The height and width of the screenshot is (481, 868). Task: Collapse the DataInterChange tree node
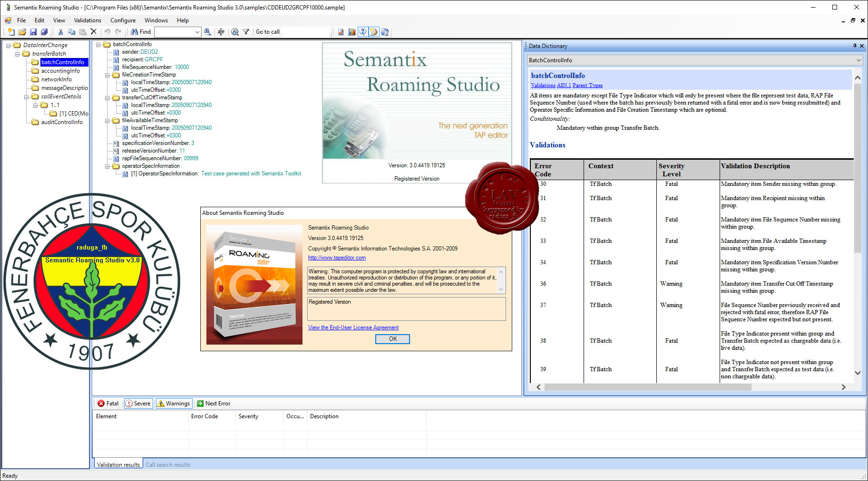click(x=9, y=45)
